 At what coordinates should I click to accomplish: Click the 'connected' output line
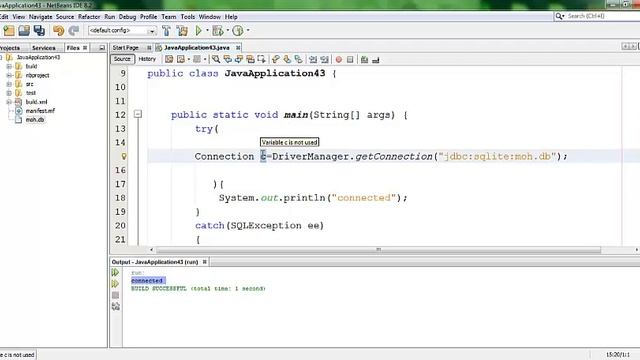point(148,280)
